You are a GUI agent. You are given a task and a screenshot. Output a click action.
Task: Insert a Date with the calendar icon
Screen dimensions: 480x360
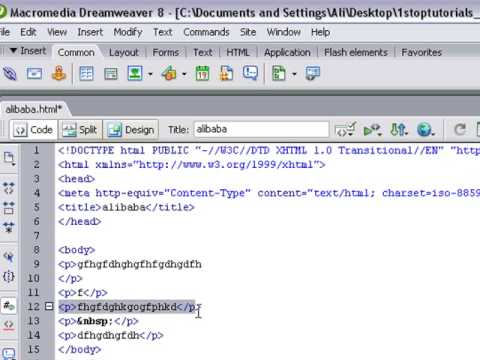202,73
